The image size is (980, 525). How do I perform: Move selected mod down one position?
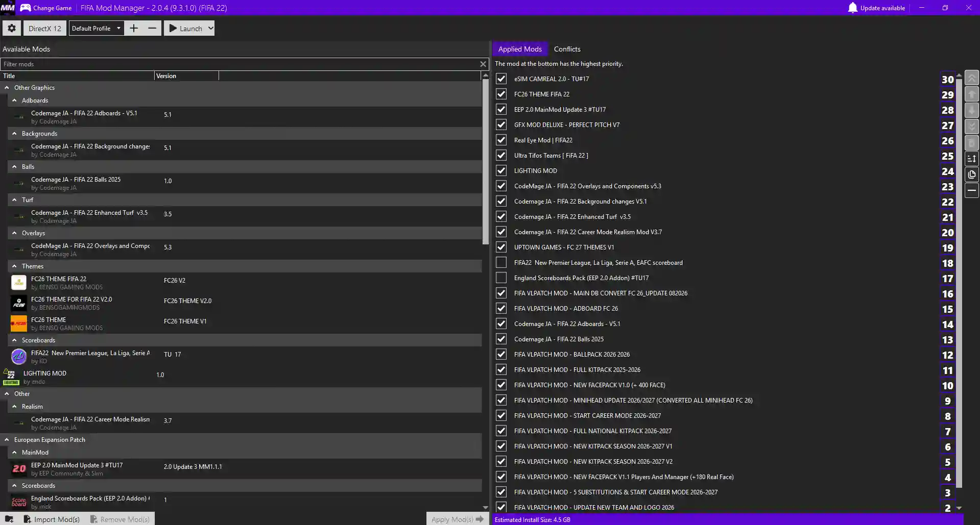971,110
